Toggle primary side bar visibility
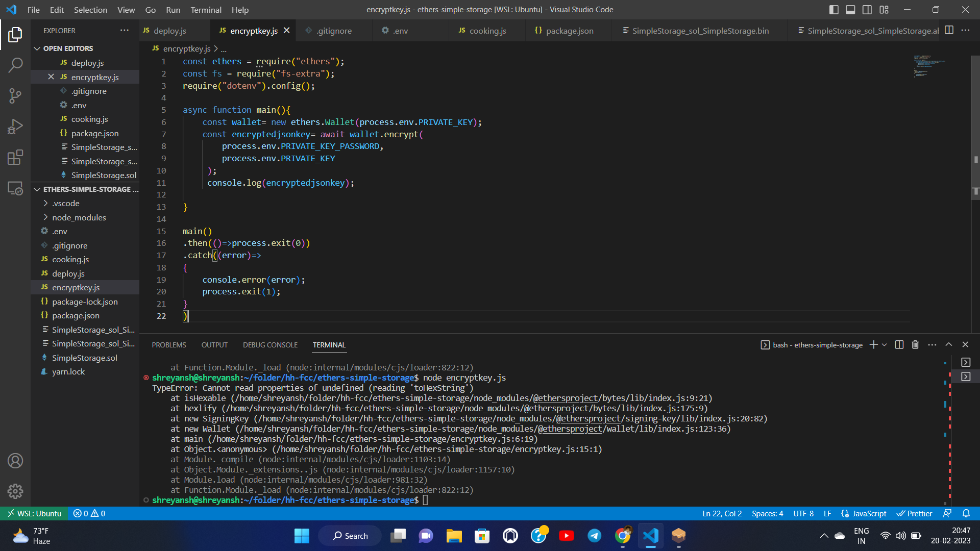This screenshot has width=980, height=551. (834, 10)
